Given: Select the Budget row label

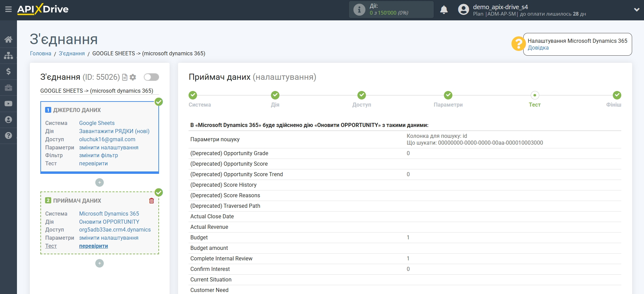Looking at the screenshot, I should coord(199,237).
